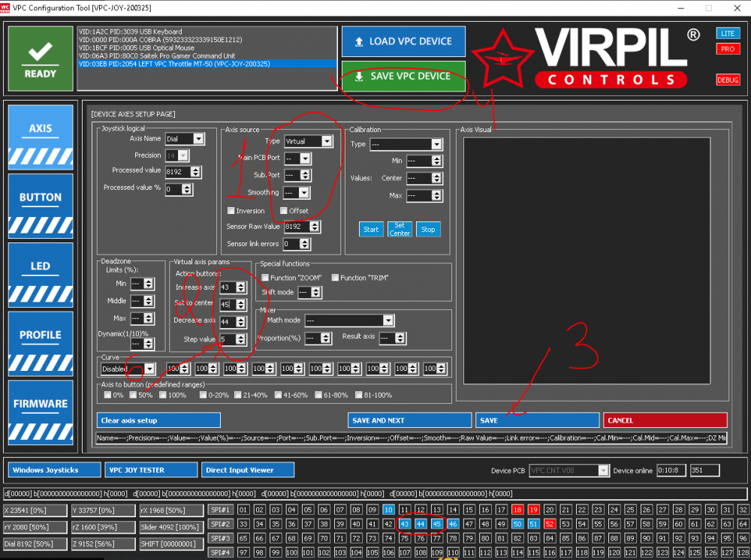Check the 81-100% range checkbox
751x560 pixels.
359,395
